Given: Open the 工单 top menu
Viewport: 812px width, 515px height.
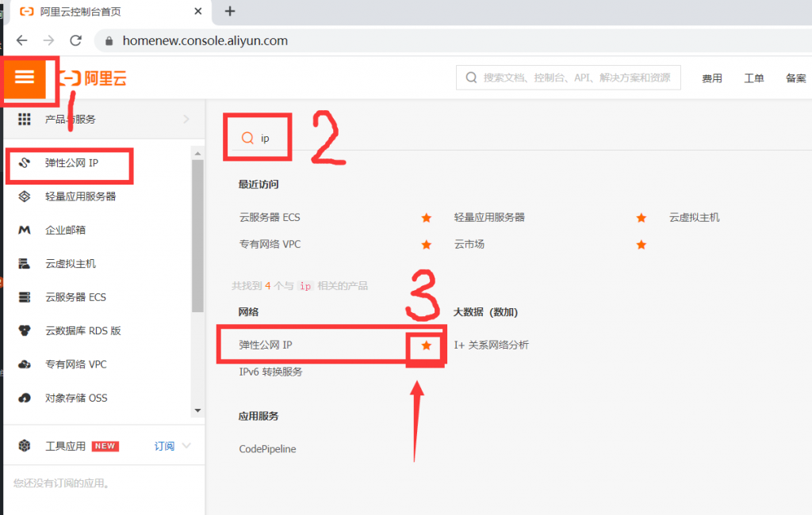Looking at the screenshot, I should (753, 78).
